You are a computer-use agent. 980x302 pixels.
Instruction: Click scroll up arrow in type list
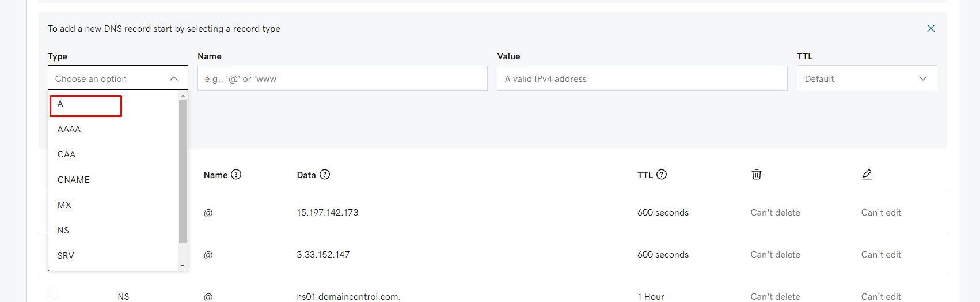click(x=183, y=96)
